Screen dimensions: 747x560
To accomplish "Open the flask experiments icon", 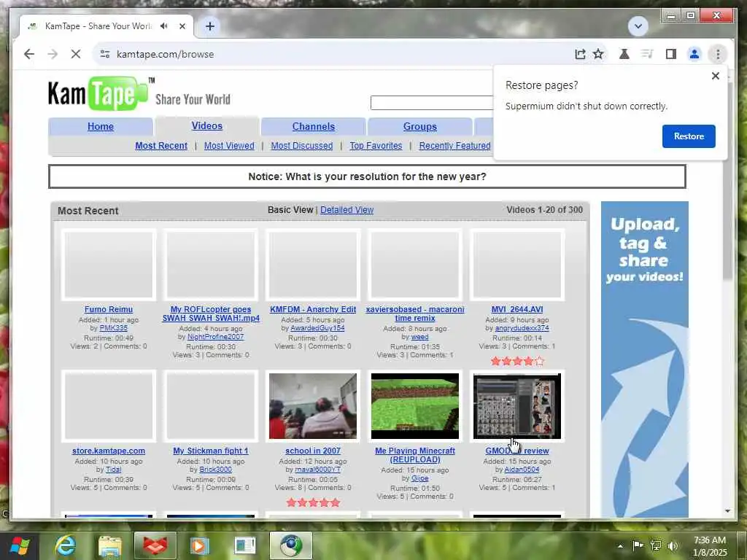I will tap(624, 54).
